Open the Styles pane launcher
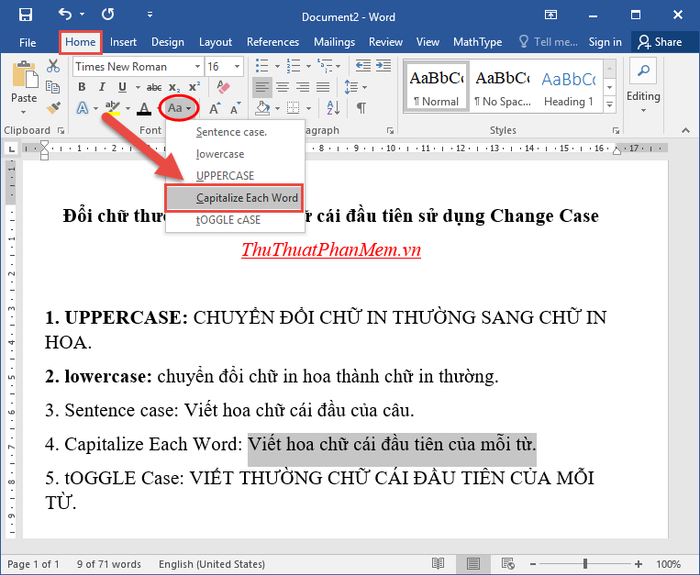 616,130
